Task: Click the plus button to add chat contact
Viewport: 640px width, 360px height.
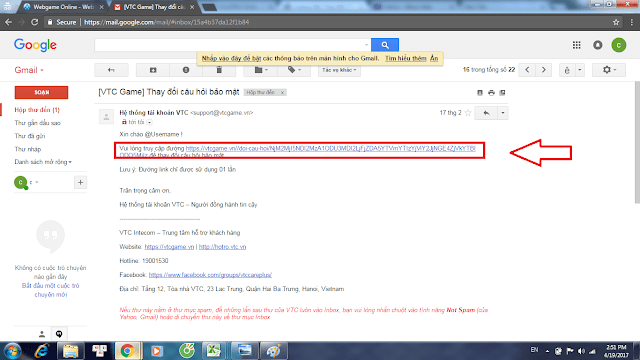Action: pyautogui.click(x=80, y=182)
